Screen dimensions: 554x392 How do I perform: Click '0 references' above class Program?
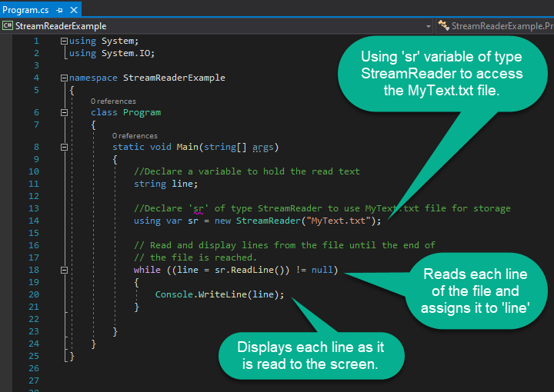pyautogui.click(x=113, y=101)
